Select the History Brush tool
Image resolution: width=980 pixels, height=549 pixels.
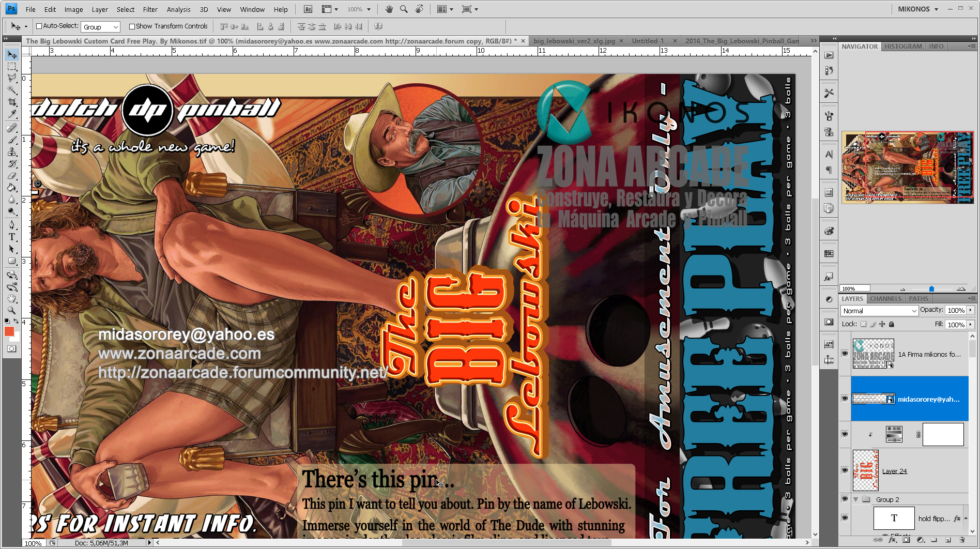[12, 163]
